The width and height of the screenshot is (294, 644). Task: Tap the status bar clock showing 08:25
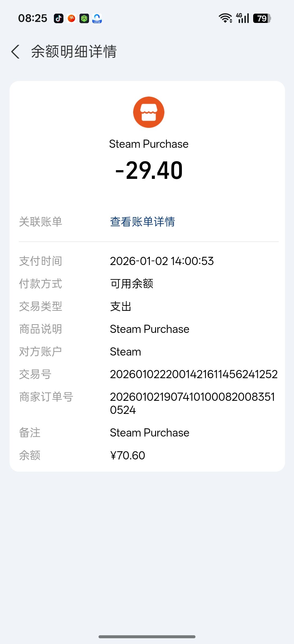[33, 18]
